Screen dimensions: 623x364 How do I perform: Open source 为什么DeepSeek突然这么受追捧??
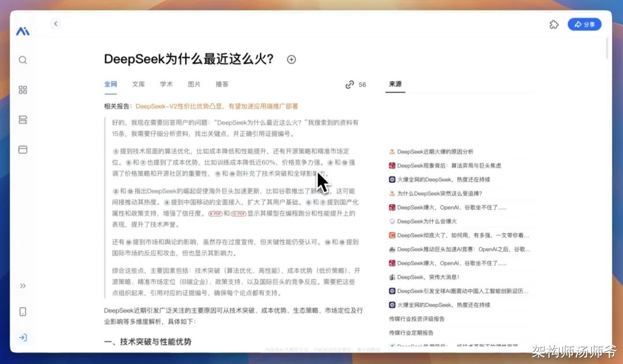(x=440, y=194)
